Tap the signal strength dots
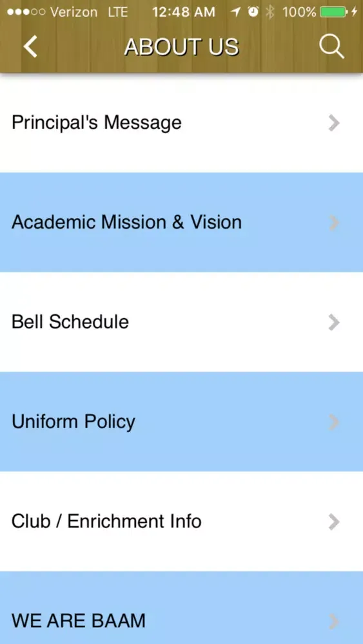This screenshot has width=363, height=644. 26,12
